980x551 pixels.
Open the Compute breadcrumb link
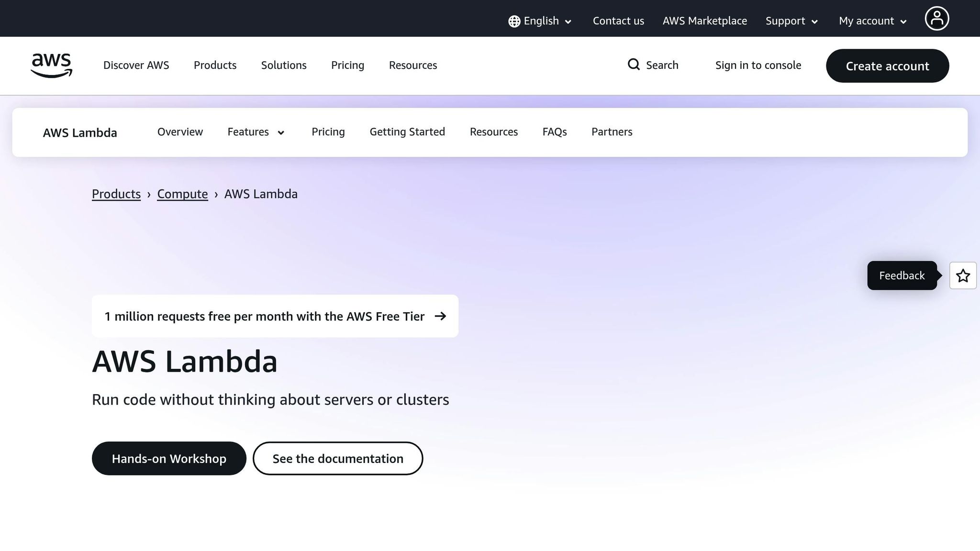[x=182, y=194]
